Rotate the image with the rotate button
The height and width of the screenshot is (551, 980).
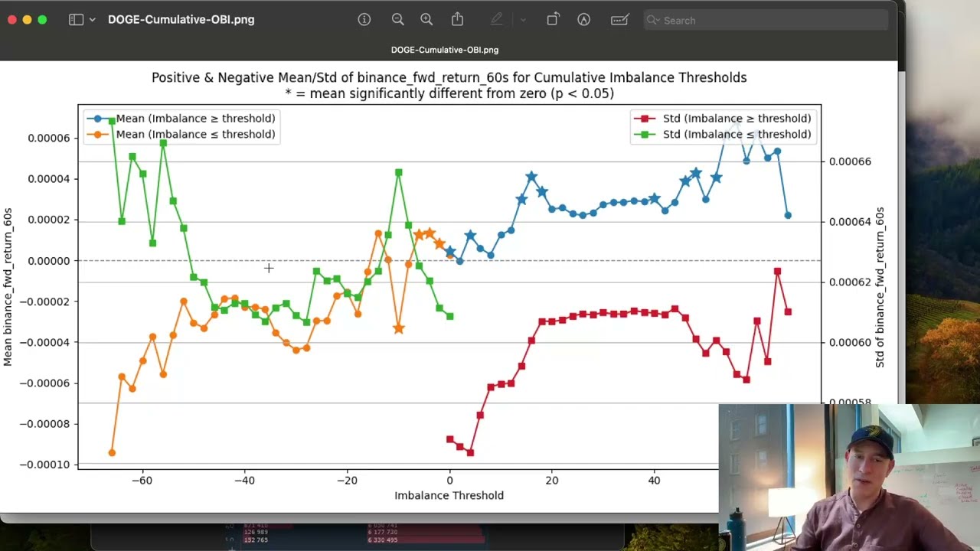553,20
